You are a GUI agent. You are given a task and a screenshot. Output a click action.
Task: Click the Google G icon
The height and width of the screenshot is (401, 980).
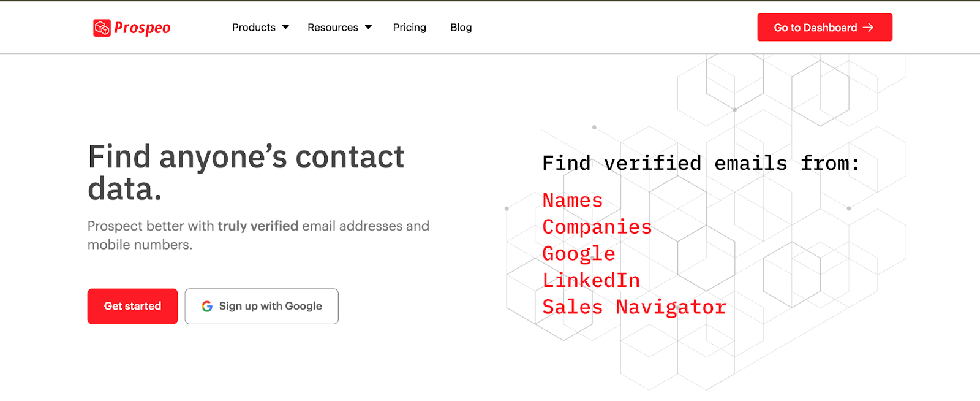tap(207, 306)
